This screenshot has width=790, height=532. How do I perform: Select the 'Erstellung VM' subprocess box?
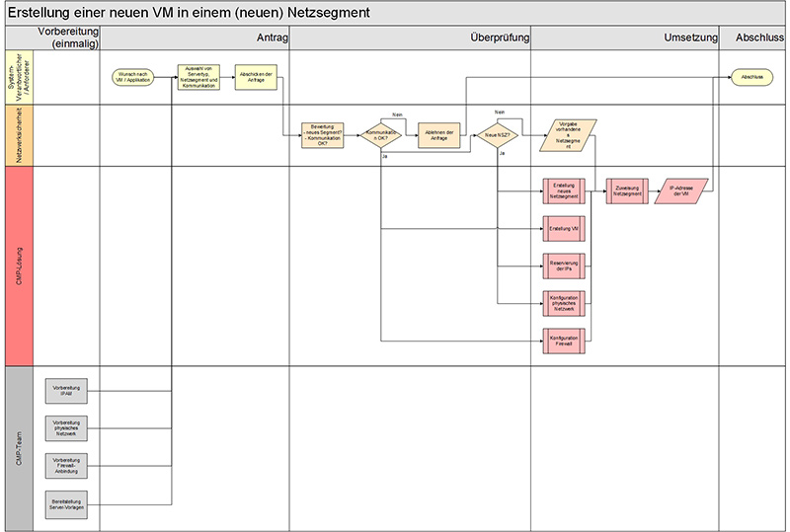pyautogui.click(x=565, y=229)
